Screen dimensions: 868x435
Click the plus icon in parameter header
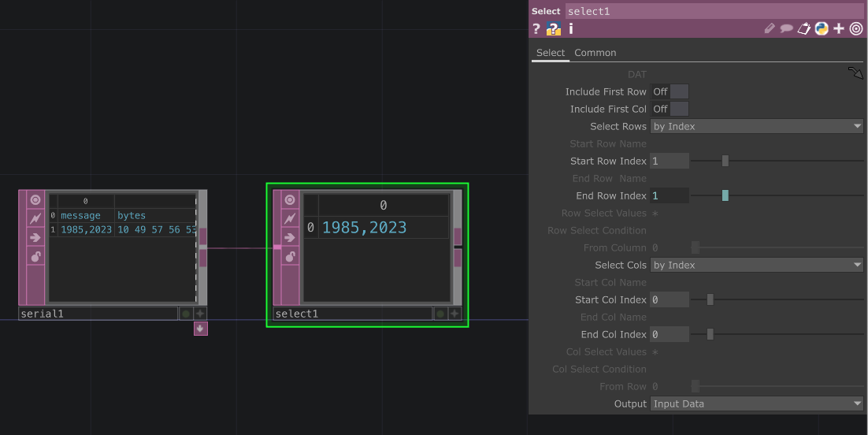coord(839,29)
